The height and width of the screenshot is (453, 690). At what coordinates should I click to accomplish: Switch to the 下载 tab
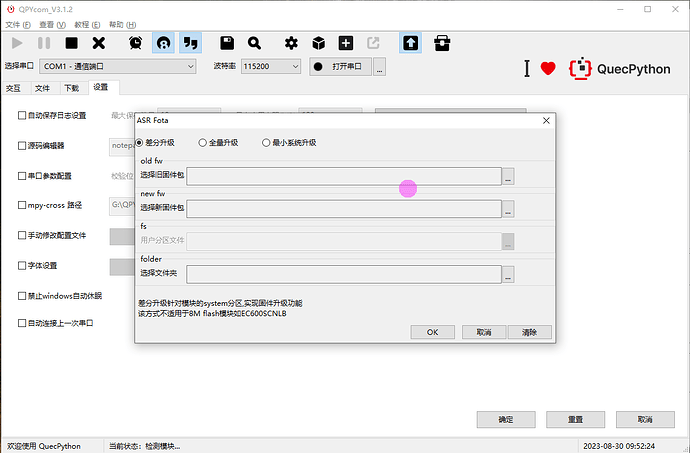[71, 88]
